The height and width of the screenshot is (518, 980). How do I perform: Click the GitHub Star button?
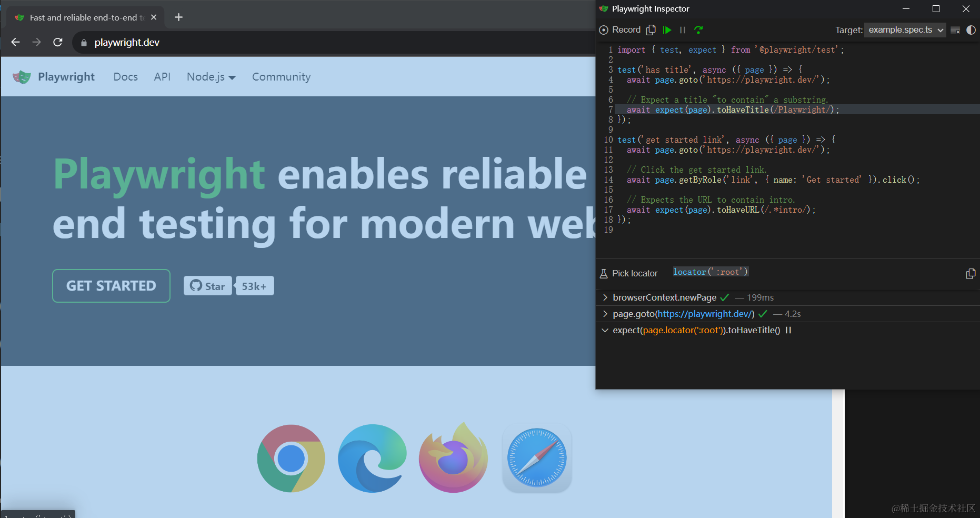(x=207, y=286)
